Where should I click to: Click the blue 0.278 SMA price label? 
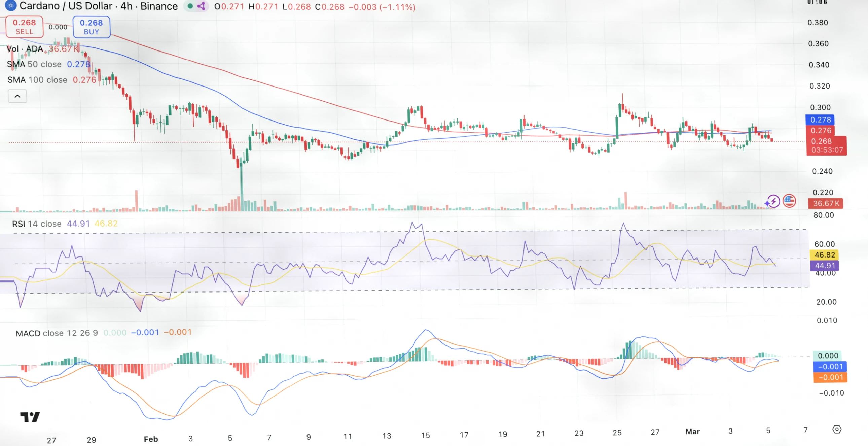821,120
